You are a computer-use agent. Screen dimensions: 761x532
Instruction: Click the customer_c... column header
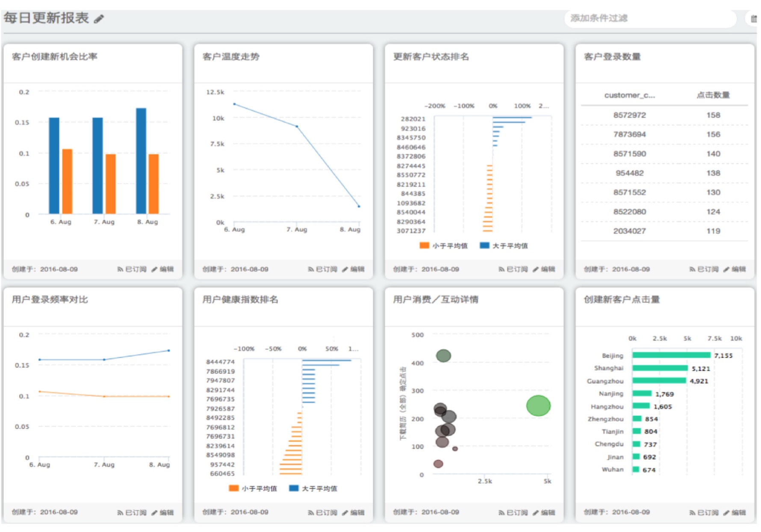point(629,95)
